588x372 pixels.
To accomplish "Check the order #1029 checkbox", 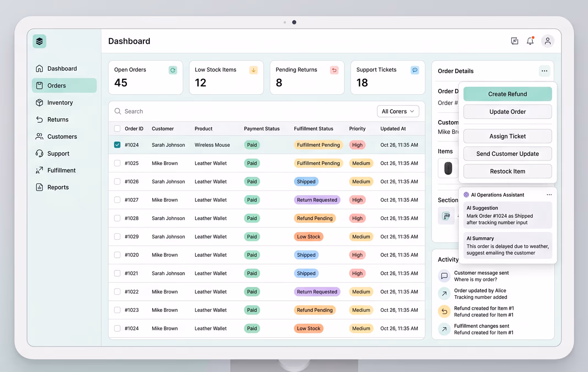I will pyautogui.click(x=117, y=237).
